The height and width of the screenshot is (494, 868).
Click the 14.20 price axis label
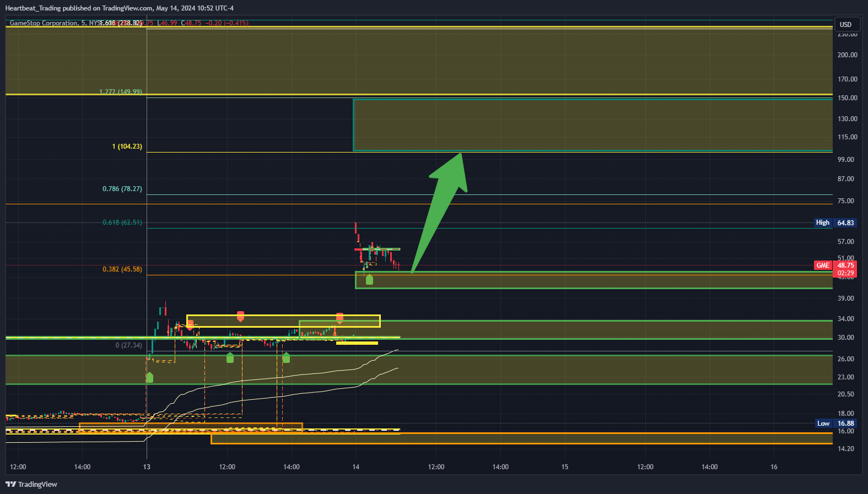[x=846, y=449]
